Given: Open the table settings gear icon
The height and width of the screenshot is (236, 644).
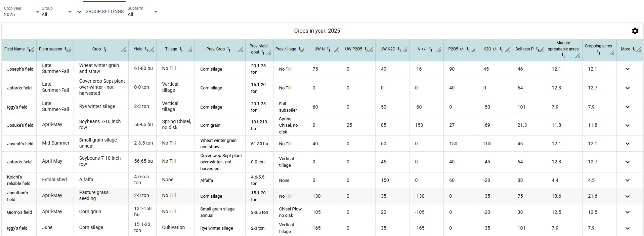Looking at the screenshot, I should [x=635, y=31].
